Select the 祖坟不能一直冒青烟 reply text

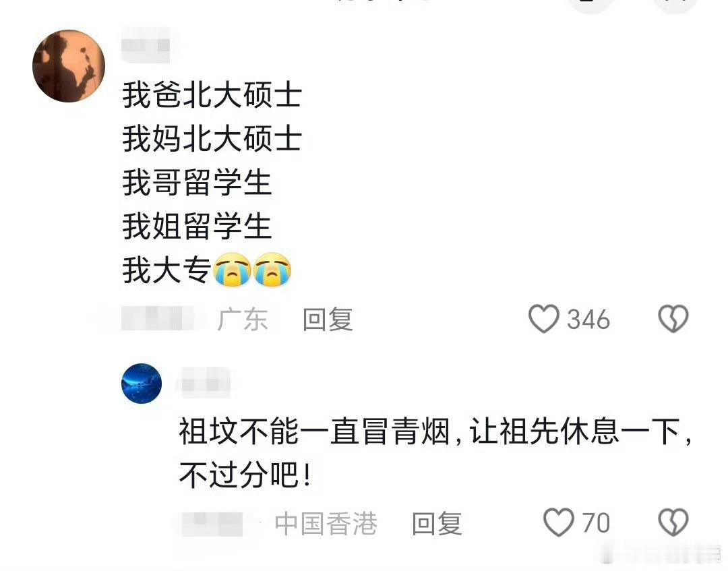435,453
